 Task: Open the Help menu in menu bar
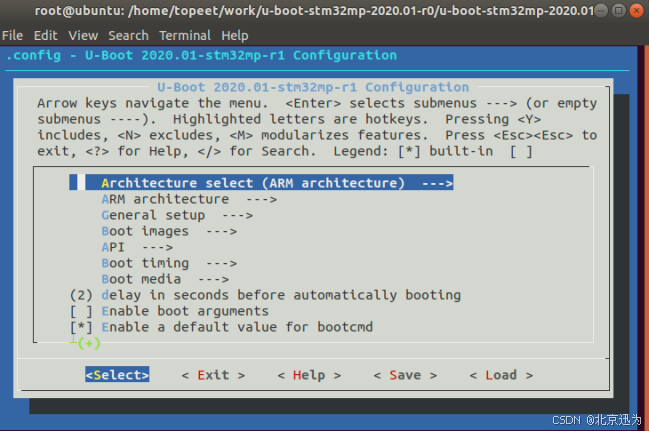click(x=235, y=36)
